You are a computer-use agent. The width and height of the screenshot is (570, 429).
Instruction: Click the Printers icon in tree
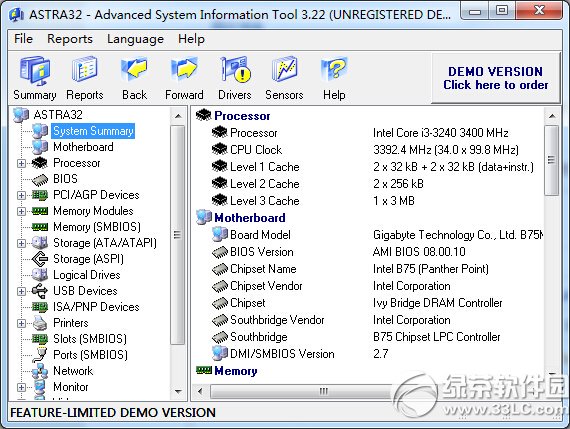point(40,323)
